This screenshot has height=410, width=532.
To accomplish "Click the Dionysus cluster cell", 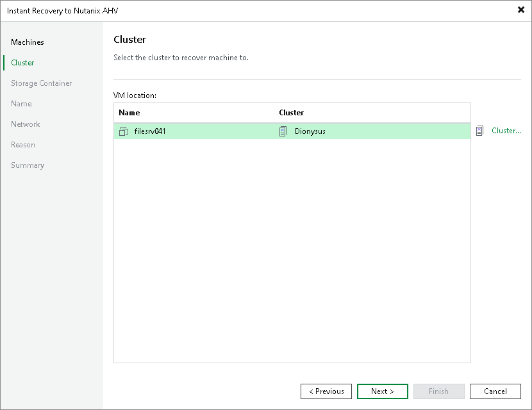I will (310, 131).
